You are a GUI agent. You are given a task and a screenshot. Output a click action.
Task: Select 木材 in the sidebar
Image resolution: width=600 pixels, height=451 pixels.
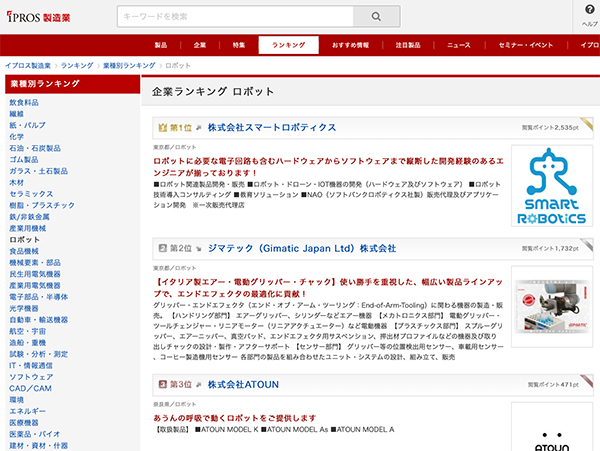pyautogui.click(x=16, y=182)
